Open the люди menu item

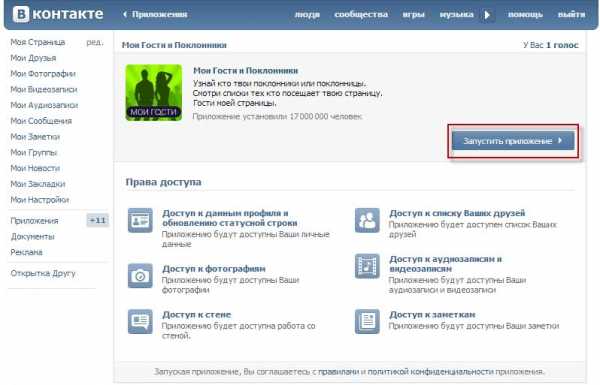click(x=307, y=15)
